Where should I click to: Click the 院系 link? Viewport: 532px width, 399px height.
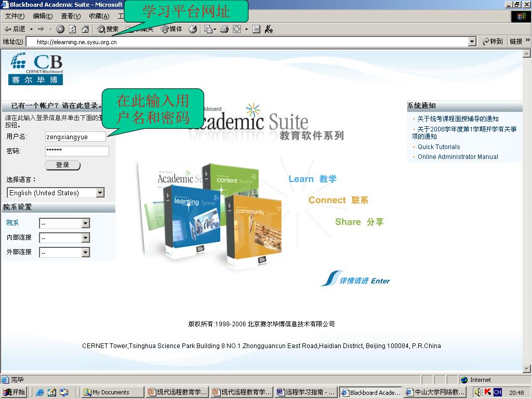click(12, 222)
